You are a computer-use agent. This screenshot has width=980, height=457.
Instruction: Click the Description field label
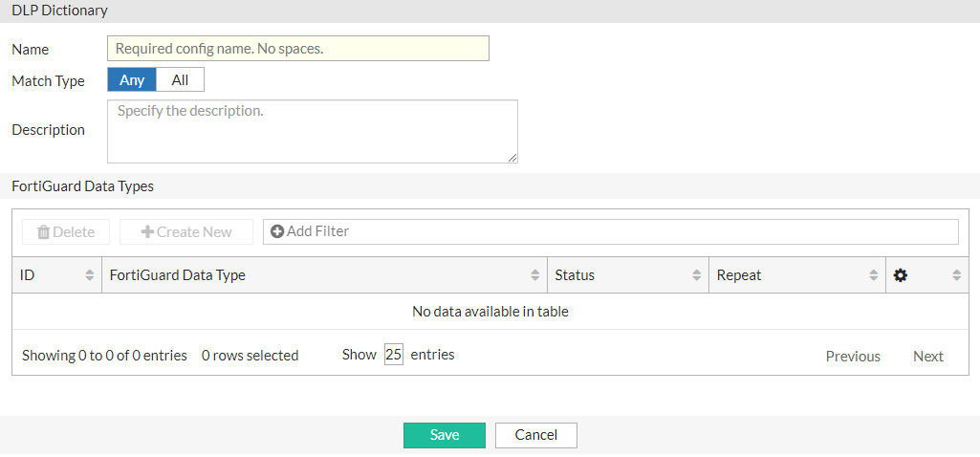point(48,130)
